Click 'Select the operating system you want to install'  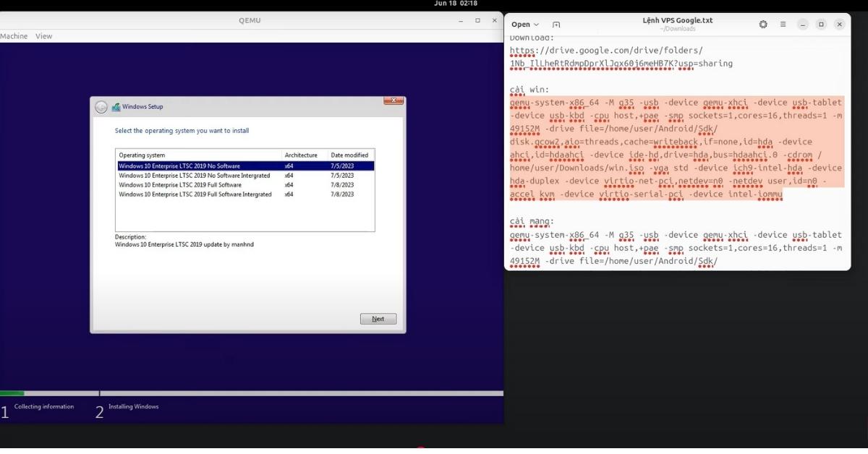[182, 131]
